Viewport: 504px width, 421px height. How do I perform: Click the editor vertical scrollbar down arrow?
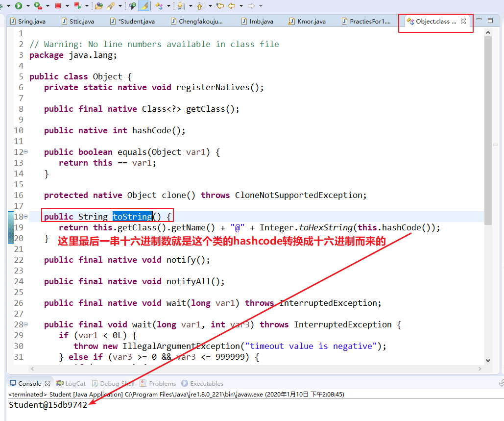point(488,361)
